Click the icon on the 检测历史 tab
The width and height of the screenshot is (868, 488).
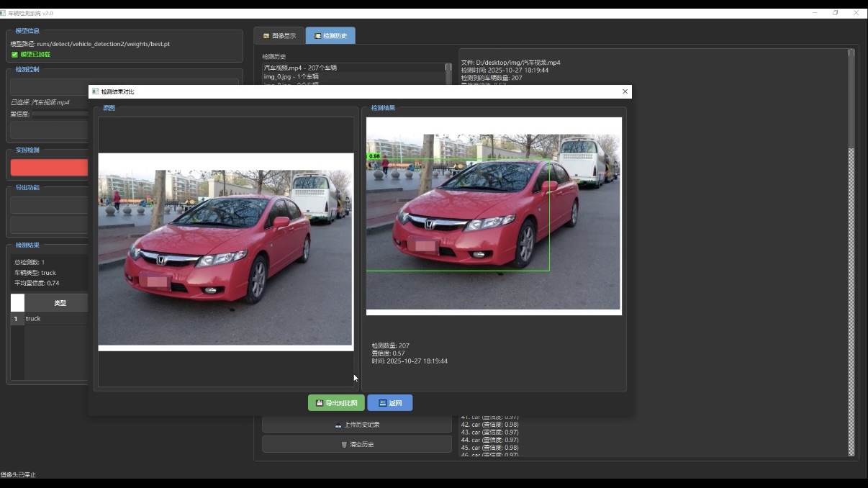click(x=317, y=35)
